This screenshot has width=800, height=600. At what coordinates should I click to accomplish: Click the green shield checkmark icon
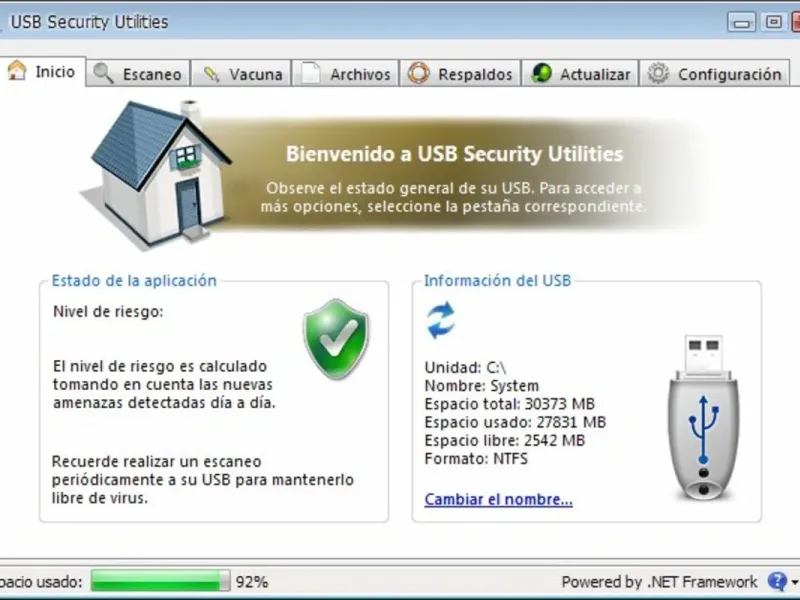[336, 339]
